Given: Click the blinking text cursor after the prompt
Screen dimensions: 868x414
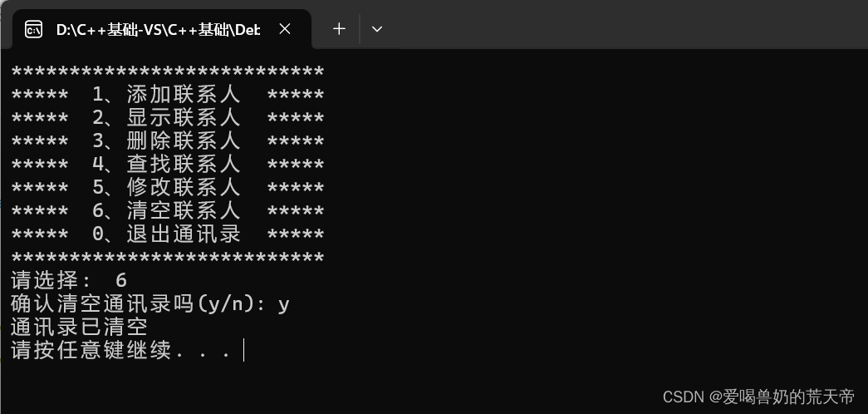Looking at the screenshot, I should coord(244,350).
